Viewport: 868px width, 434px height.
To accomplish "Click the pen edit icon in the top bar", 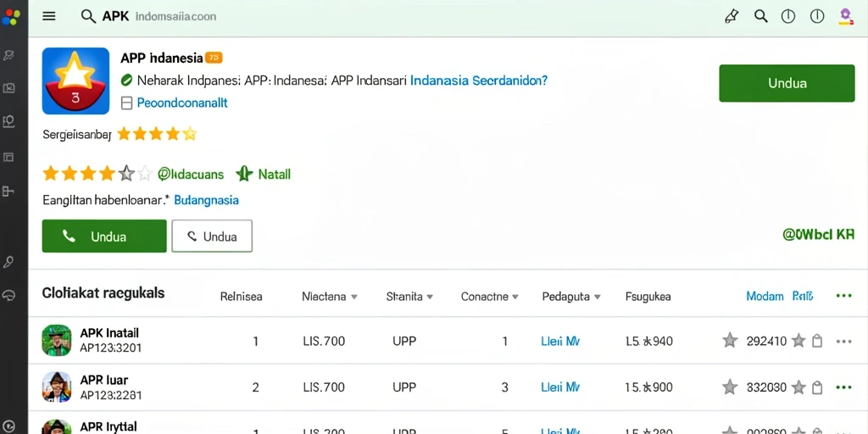I will pyautogui.click(x=732, y=16).
